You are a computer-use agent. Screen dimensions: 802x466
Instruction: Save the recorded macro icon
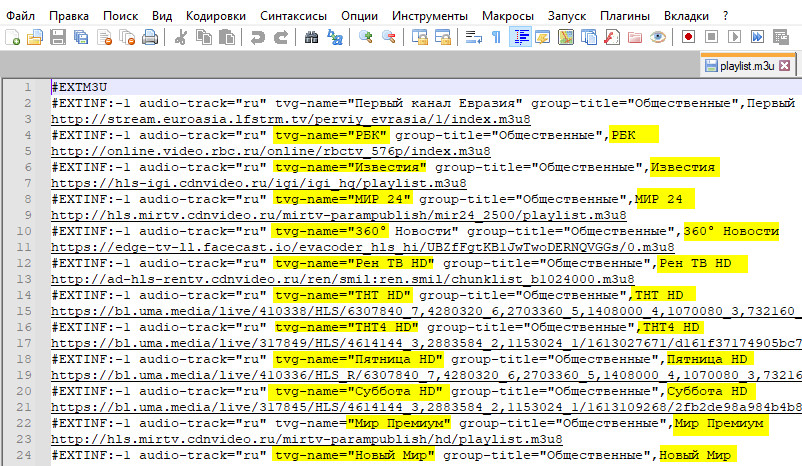pos(781,37)
